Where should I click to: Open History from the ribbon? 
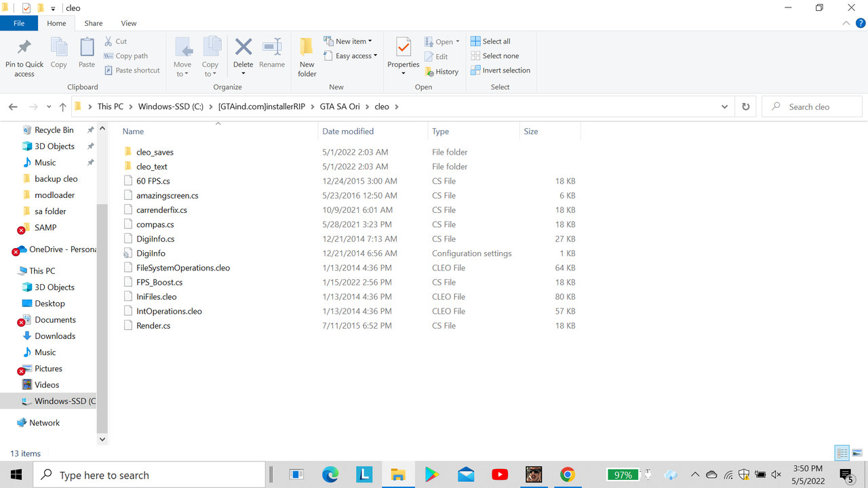[x=441, y=72]
